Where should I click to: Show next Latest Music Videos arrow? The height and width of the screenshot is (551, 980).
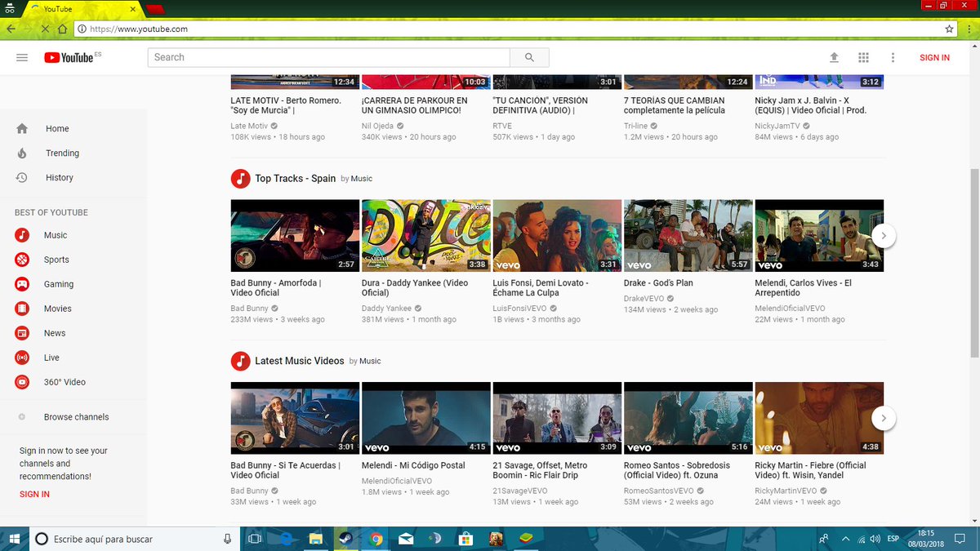pyautogui.click(x=884, y=419)
